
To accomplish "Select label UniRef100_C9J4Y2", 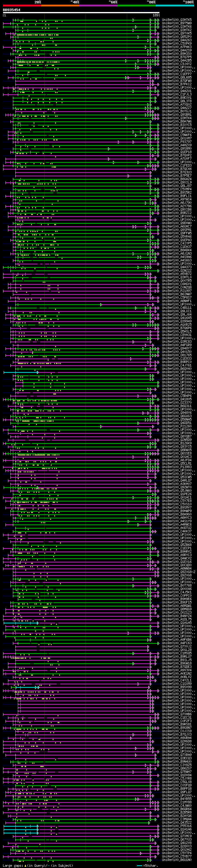I will 177,64.
